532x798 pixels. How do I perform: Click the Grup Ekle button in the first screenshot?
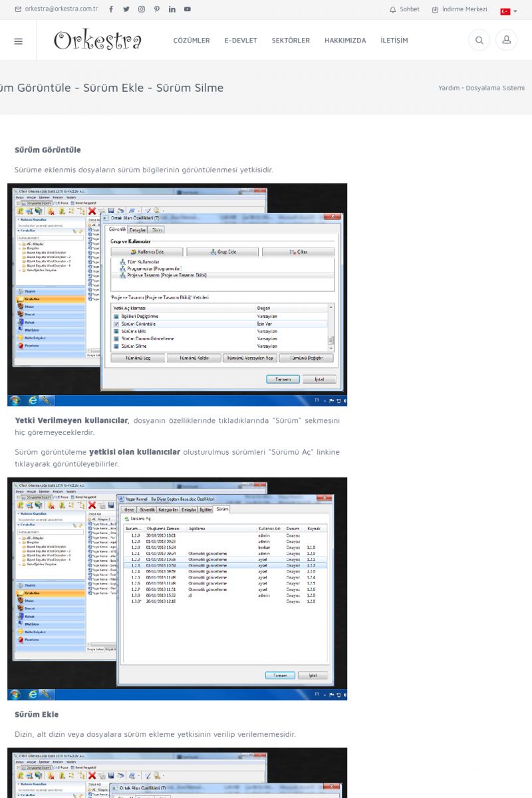tap(222, 252)
